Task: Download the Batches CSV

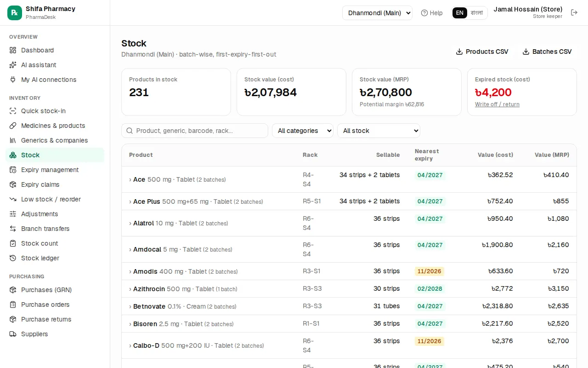Action: coord(547,52)
